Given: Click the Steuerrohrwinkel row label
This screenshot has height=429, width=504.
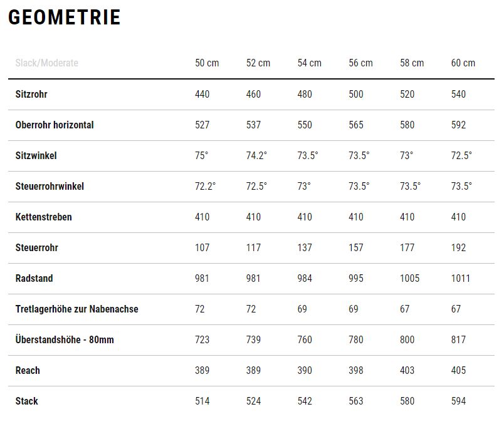Looking at the screenshot, I should coord(50,186).
